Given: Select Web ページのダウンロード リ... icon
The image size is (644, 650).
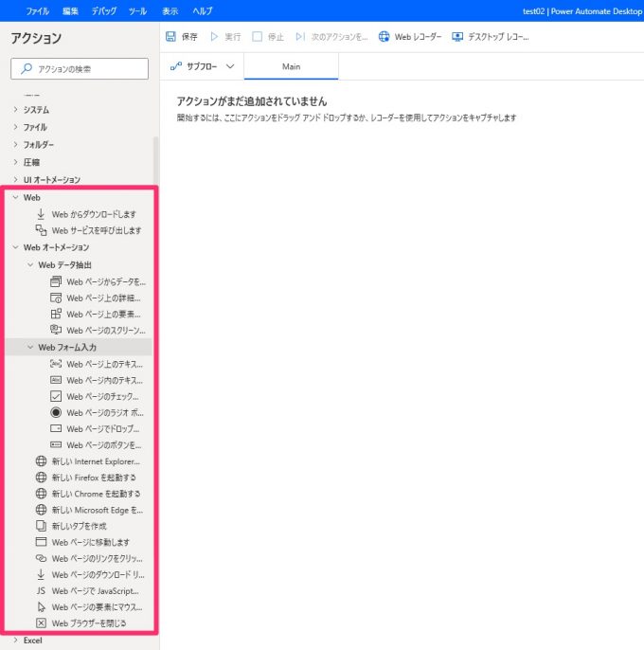Looking at the screenshot, I should click(x=41, y=574).
